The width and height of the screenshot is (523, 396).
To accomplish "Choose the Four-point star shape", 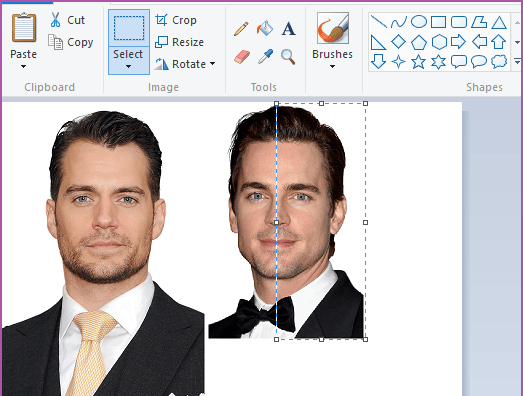I will tap(398, 62).
